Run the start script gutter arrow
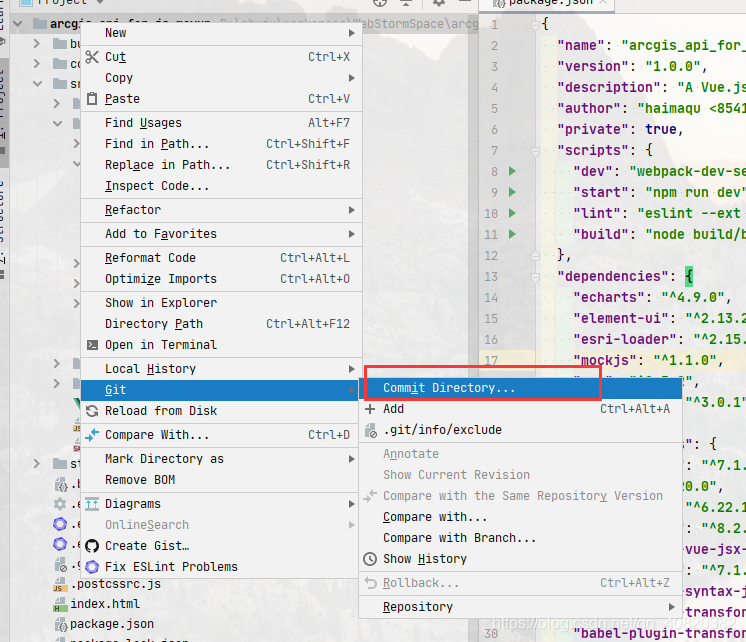 point(512,192)
